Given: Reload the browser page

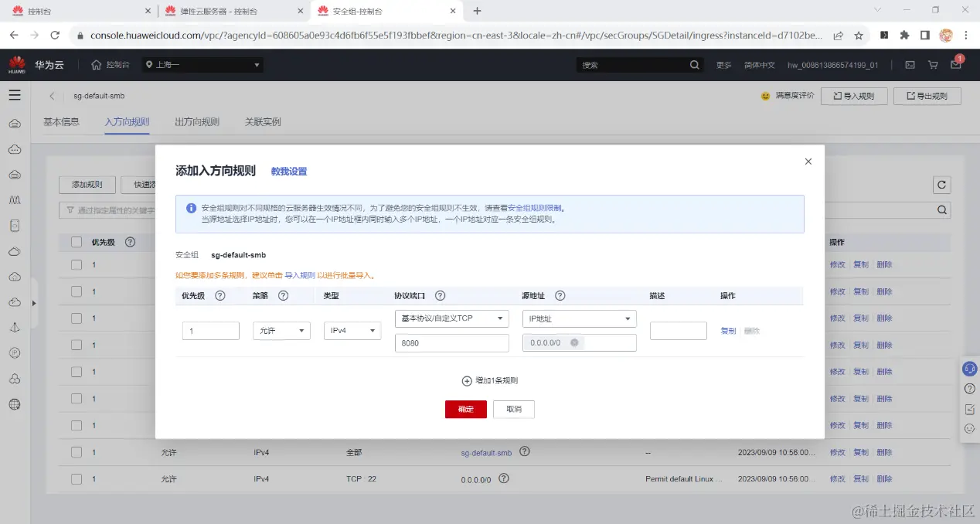Looking at the screenshot, I should (x=55, y=35).
